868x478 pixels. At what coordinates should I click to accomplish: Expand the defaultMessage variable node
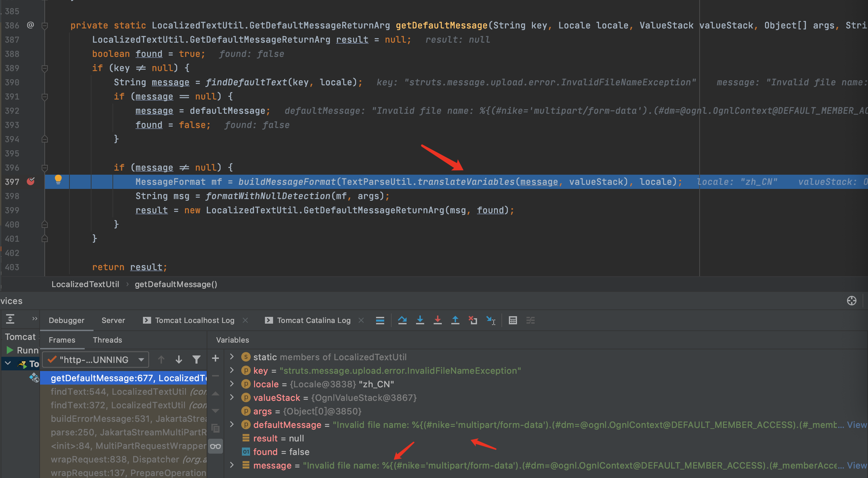[232, 425]
